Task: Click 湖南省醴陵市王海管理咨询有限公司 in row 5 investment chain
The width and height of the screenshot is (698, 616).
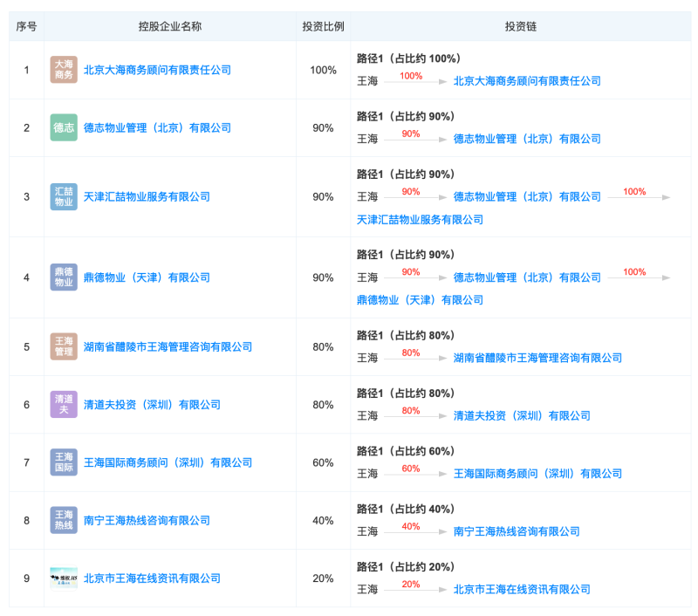Action: (537, 358)
